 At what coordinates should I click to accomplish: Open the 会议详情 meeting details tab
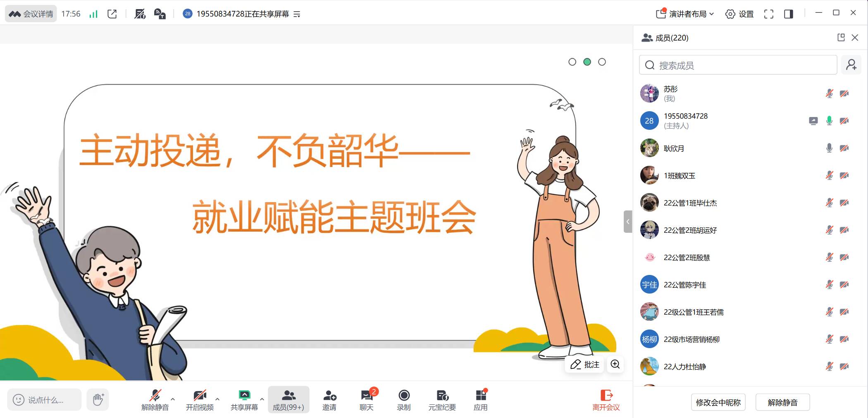pyautogui.click(x=31, y=14)
